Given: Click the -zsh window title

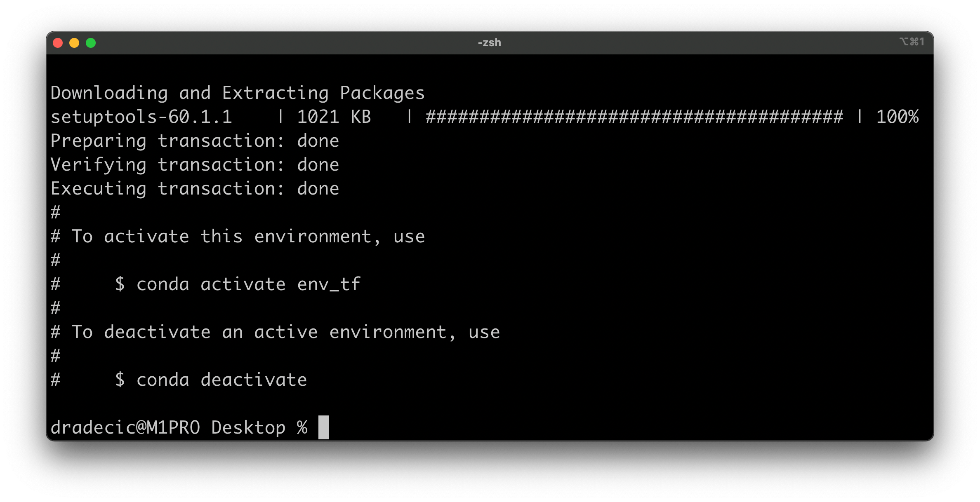Looking at the screenshot, I should pyautogui.click(x=490, y=42).
